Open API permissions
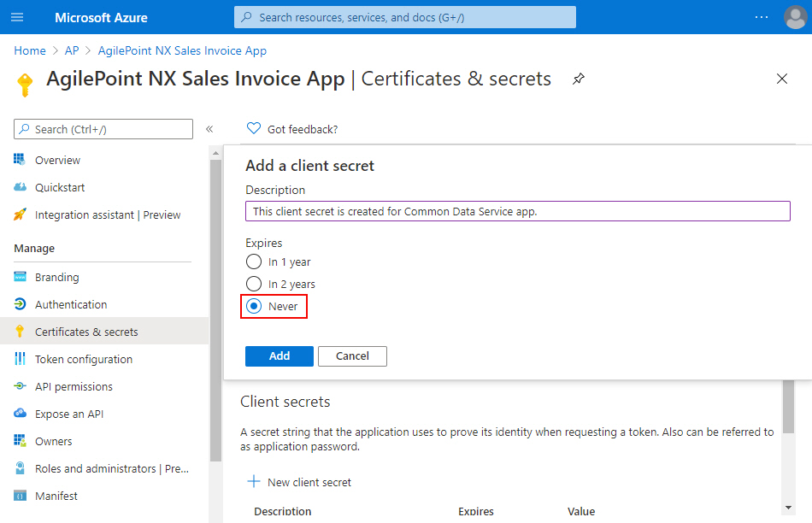The width and height of the screenshot is (812, 523). point(74,387)
